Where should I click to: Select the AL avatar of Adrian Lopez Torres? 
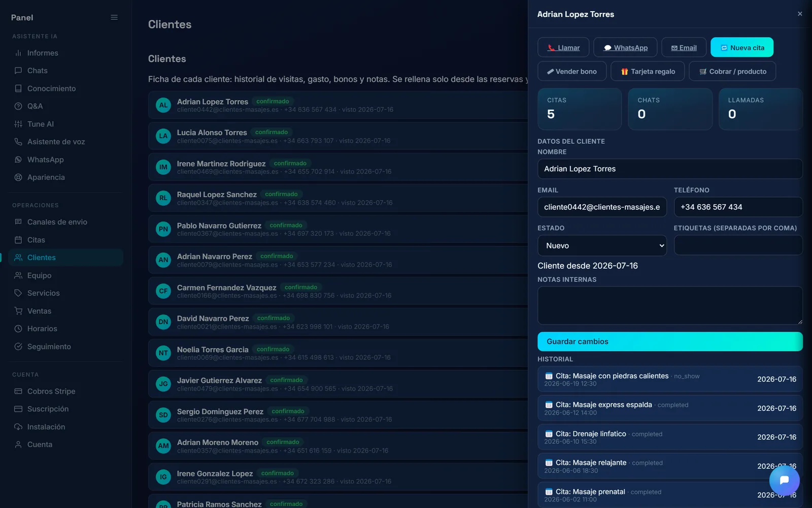(163, 105)
